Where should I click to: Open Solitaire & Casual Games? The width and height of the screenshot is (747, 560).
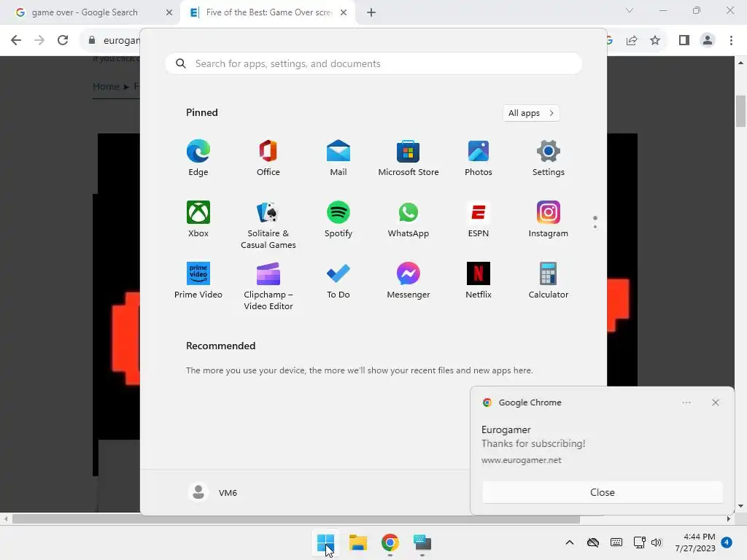268,225
